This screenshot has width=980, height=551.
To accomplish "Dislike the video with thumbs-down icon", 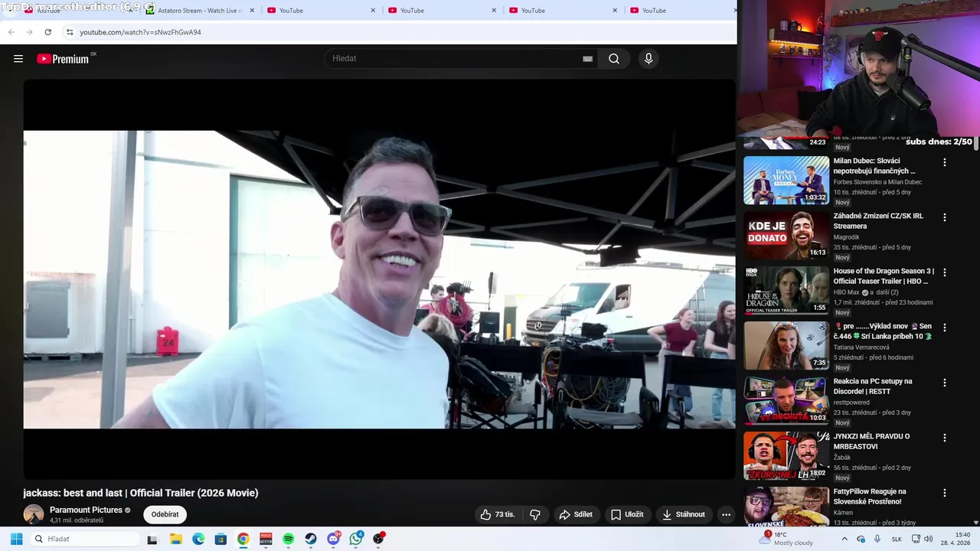I will pyautogui.click(x=535, y=514).
